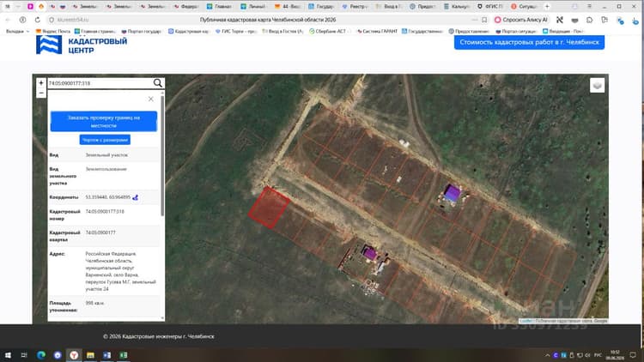
Task: Go back with the browser back arrow
Action: click(x=8, y=20)
